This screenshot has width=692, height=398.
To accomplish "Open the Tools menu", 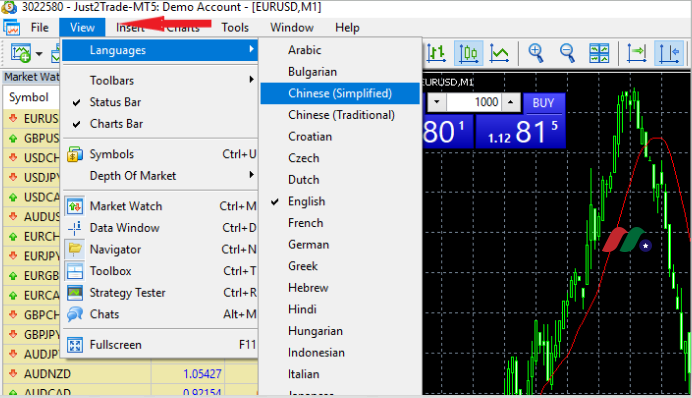I will click(x=235, y=27).
